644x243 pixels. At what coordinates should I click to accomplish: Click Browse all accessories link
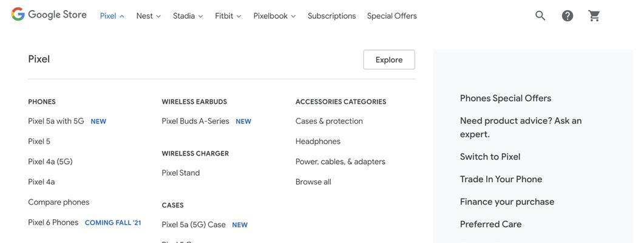313,182
